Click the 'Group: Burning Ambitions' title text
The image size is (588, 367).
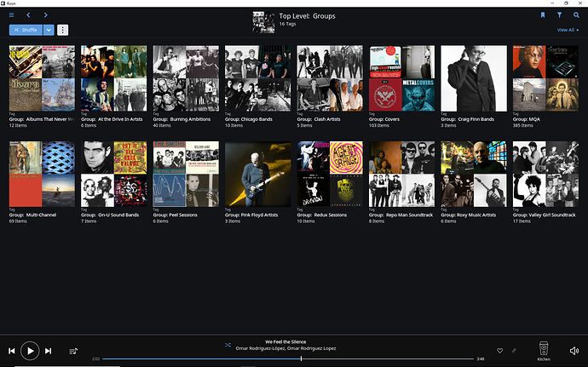pyautogui.click(x=182, y=119)
